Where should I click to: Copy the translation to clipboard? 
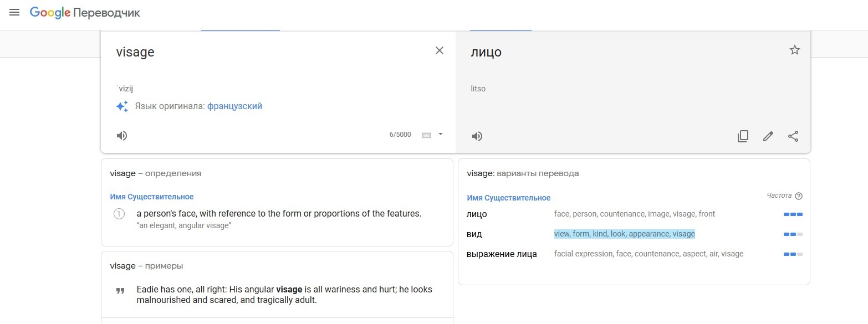(x=743, y=136)
